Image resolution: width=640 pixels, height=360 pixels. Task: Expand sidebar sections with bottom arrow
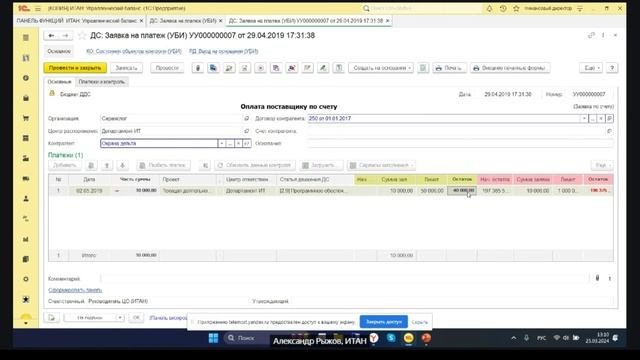(26, 322)
